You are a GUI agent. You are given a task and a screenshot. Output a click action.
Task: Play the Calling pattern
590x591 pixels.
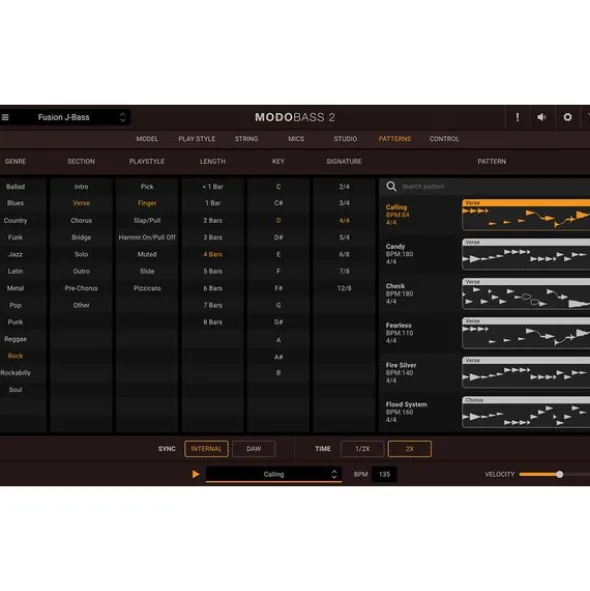pyautogui.click(x=196, y=474)
